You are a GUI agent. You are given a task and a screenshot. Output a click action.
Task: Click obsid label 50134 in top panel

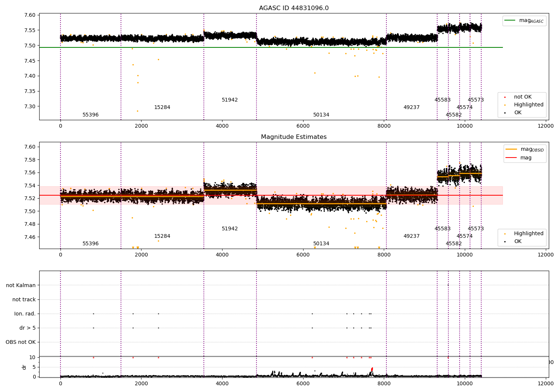(321, 115)
